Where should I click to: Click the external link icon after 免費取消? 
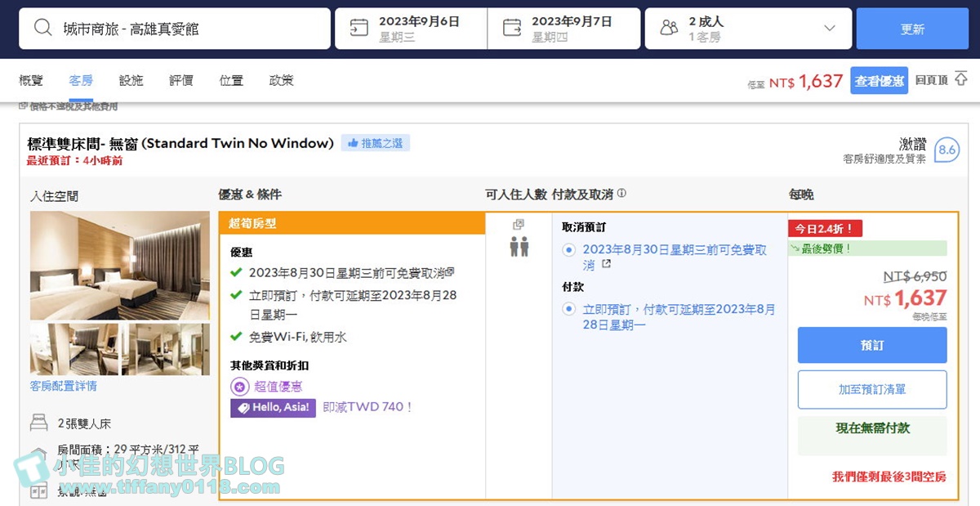(606, 265)
